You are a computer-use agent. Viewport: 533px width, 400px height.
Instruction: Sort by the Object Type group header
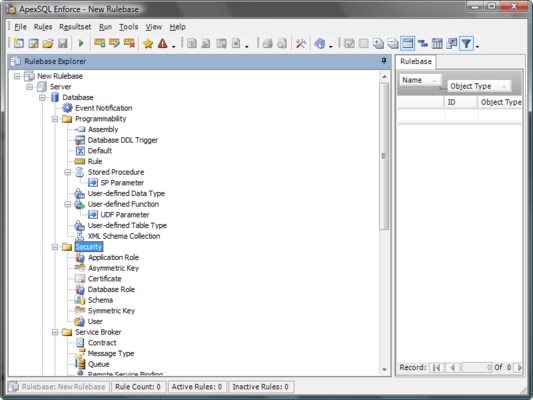(479, 86)
